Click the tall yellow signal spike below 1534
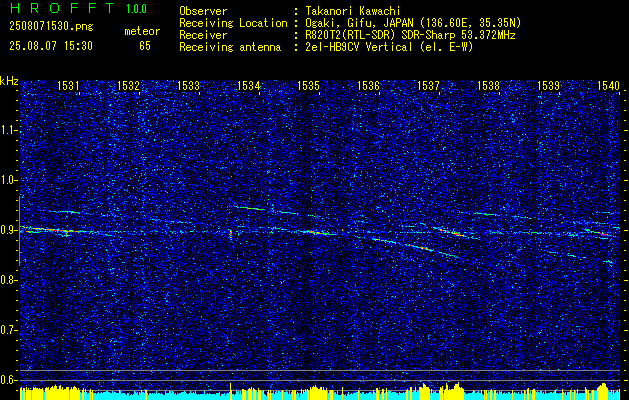629x400 pixels. (x=231, y=392)
